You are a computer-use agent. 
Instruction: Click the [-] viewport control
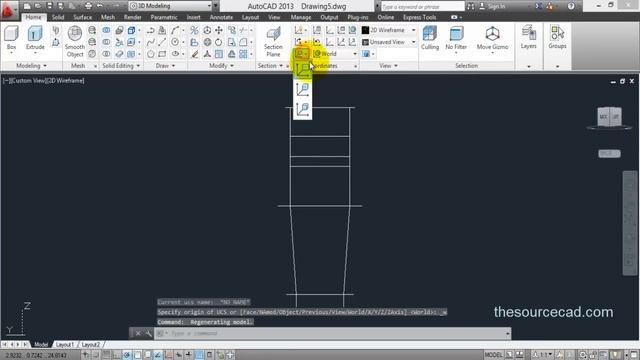[x=6, y=81]
